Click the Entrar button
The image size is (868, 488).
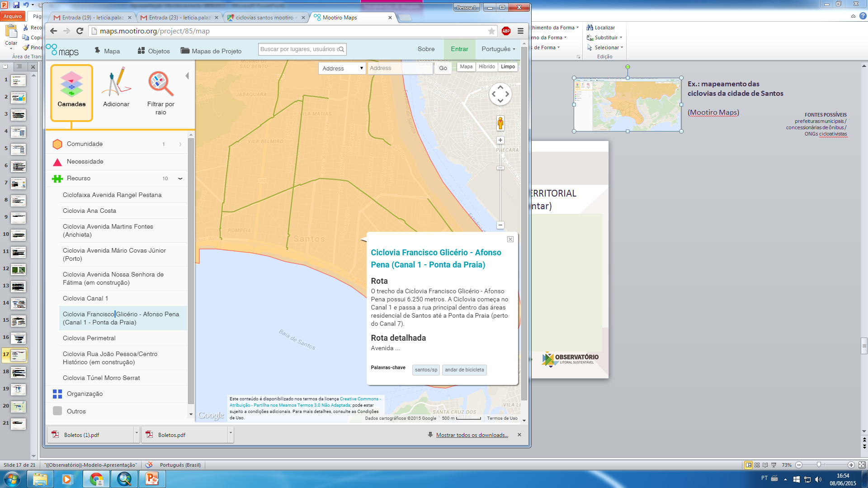[x=459, y=49]
